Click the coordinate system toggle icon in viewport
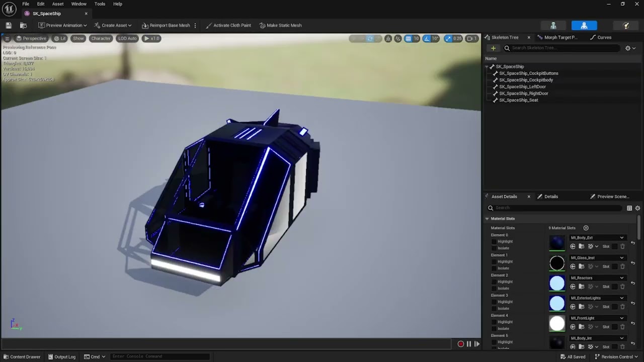Image resolution: width=644 pixels, height=362 pixels. [x=388, y=38]
